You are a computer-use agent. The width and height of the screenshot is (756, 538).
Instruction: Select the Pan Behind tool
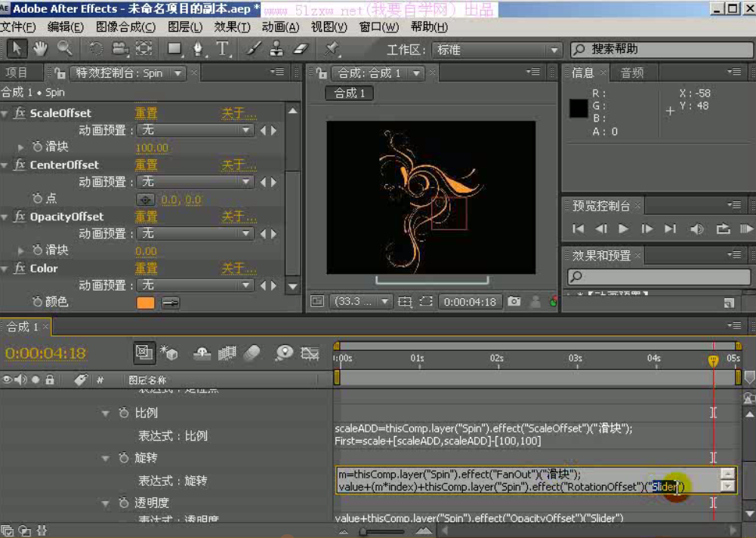144,48
